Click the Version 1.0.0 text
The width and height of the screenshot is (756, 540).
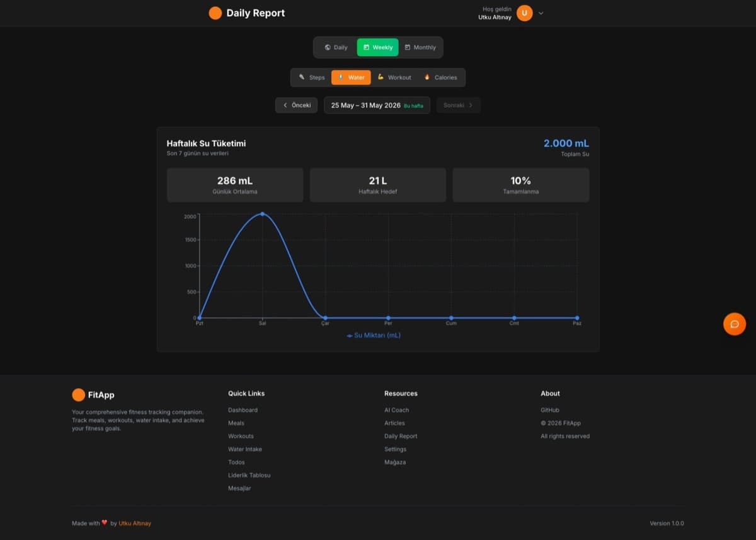pyautogui.click(x=667, y=524)
